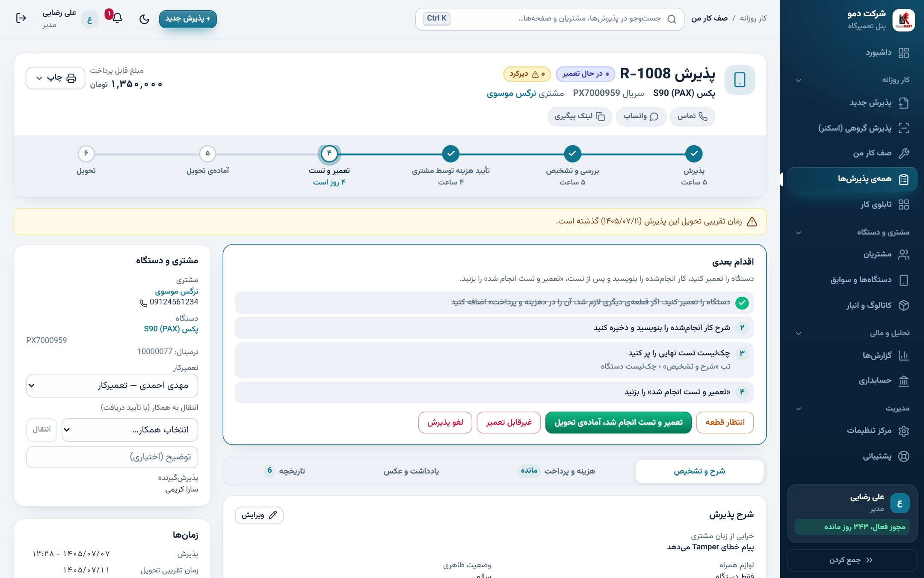The image size is (924, 578).
Task: Click the توضیح (اختیاری) input field
Action: tap(112, 457)
